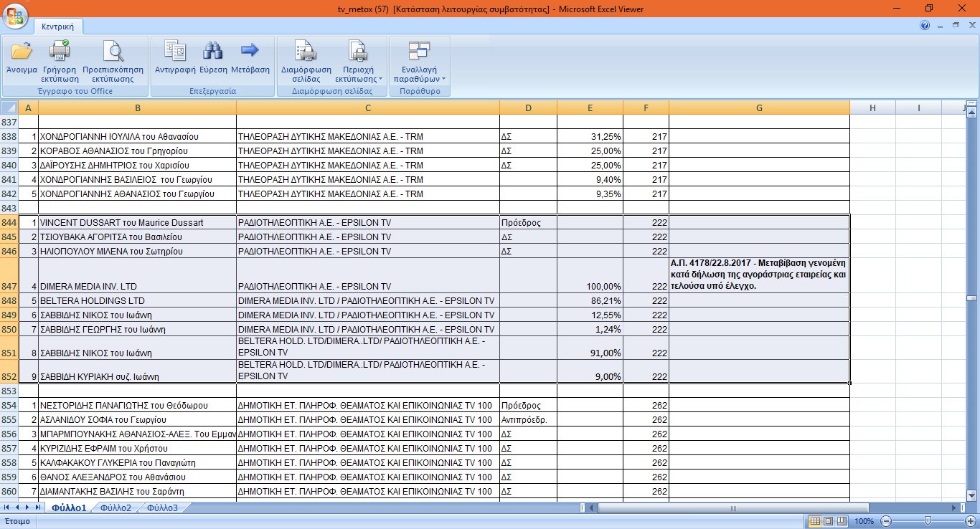Select cell ΝΕΣΤΟΡΙΔΗΣ ΠΑΝΑΓΙΩΤΗΣ του Θεόδωρου
Screen dimensions: 980x529
[137, 406]
